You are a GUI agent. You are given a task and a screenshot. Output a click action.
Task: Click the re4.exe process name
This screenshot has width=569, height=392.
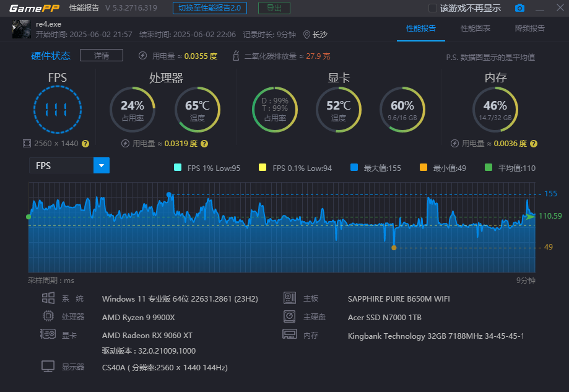(49, 24)
